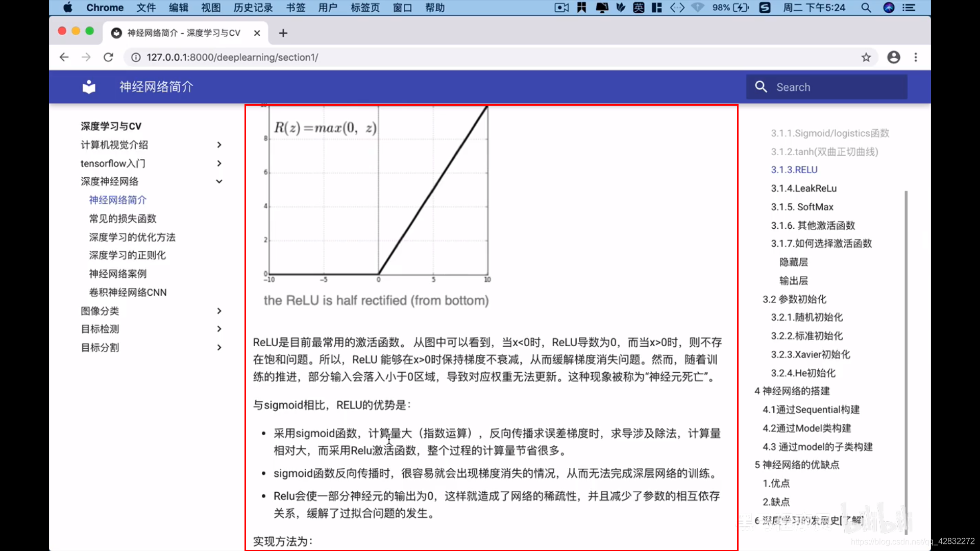Viewport: 980px width, 551px height.
Task: Reload the current page
Action: pos(108,57)
